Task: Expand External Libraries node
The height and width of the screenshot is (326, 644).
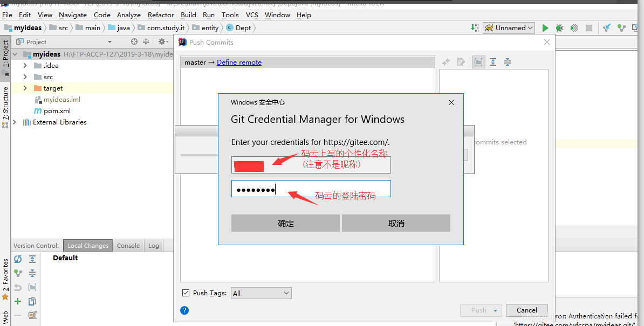Action: click(15, 122)
